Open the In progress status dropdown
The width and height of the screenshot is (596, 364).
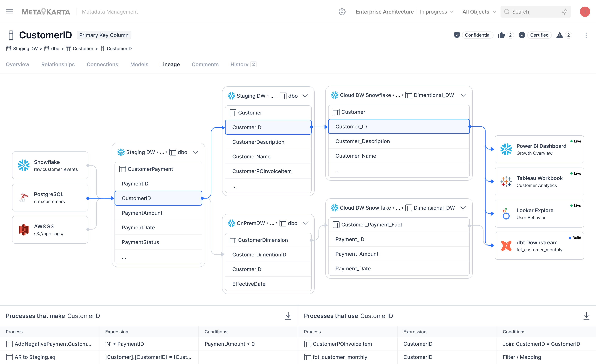[437, 12]
